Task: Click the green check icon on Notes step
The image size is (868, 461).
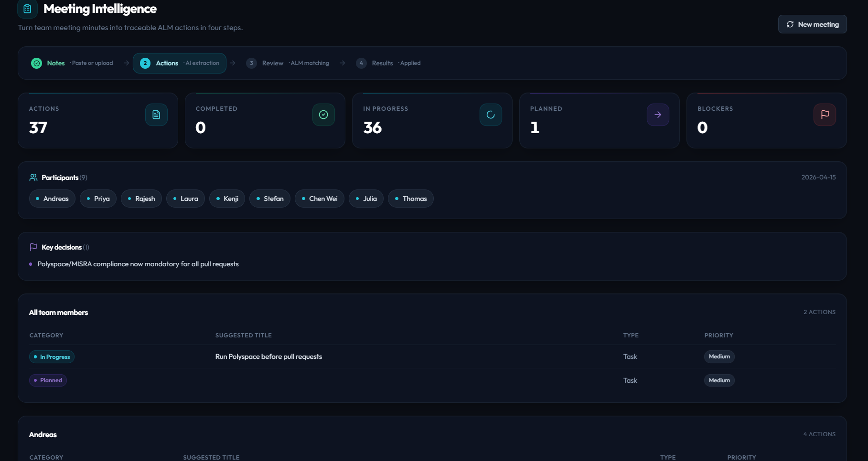Action: [x=36, y=63]
